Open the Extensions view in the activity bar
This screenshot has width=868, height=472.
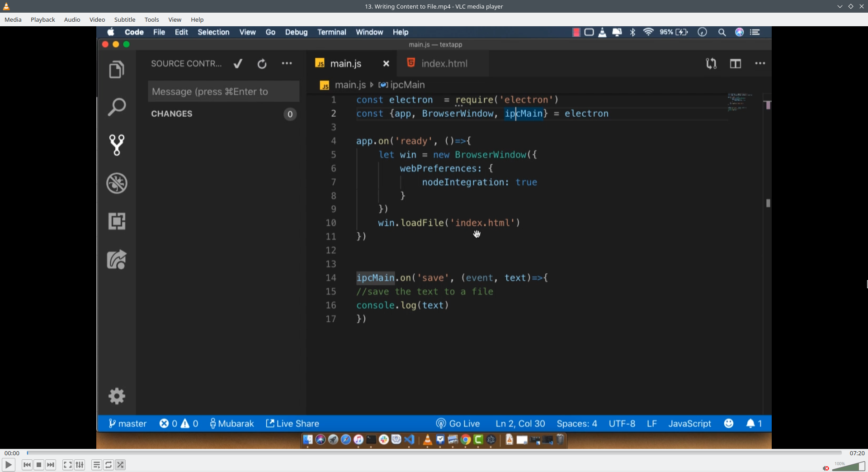[117, 221]
